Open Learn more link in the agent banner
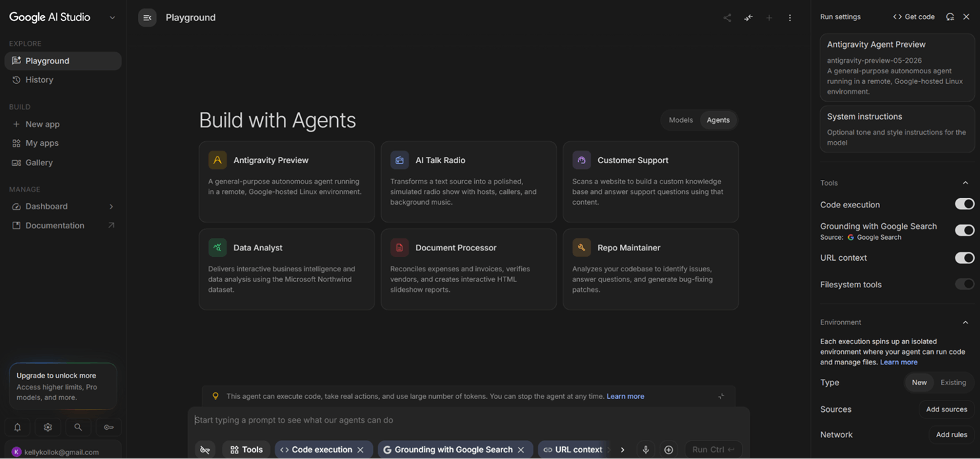980x459 pixels. (x=625, y=396)
